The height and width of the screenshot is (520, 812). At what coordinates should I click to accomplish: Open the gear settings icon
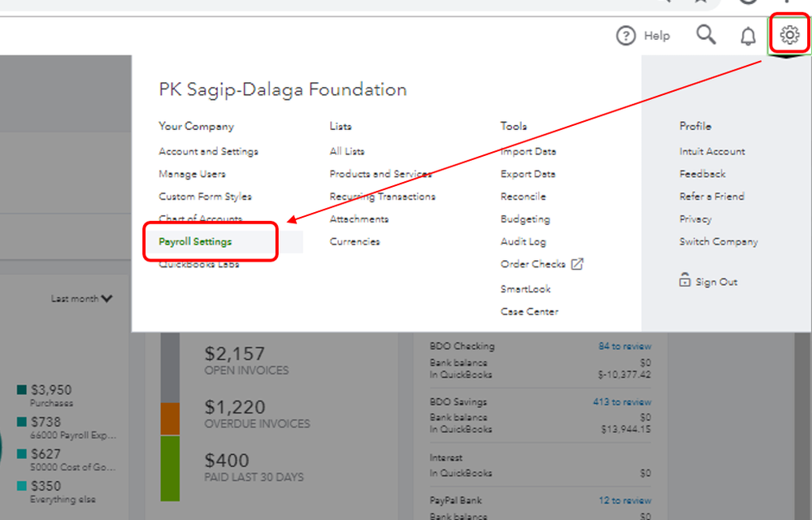[x=789, y=35]
